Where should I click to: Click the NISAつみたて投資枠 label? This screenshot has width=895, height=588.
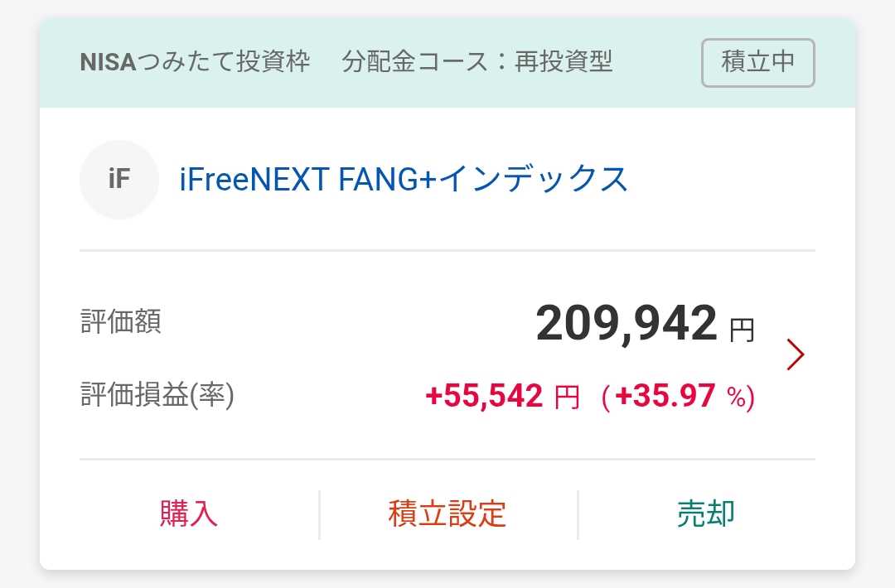coord(195,63)
